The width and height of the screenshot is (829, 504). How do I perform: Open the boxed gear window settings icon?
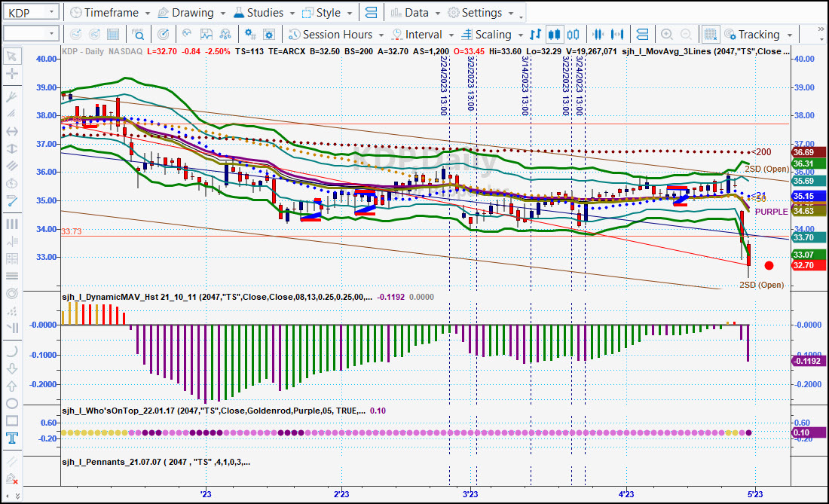coord(269,35)
